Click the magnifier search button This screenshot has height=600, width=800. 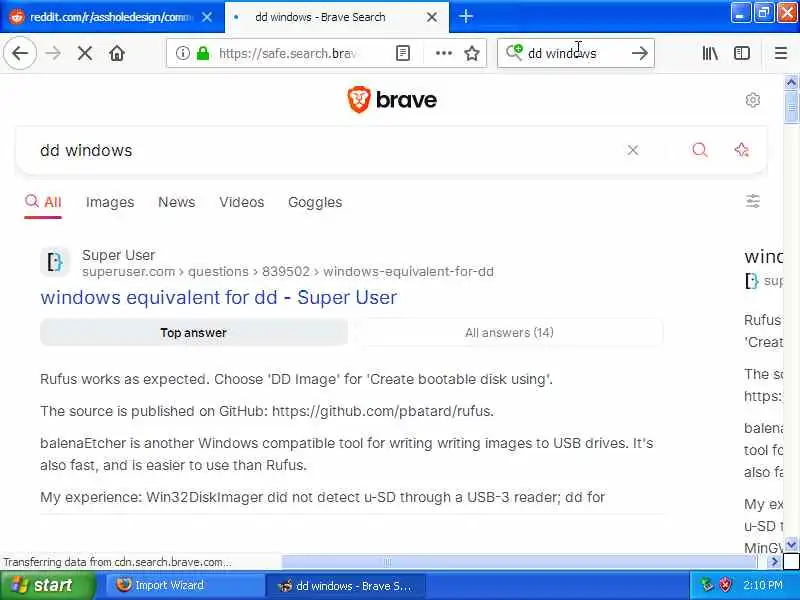(x=700, y=150)
